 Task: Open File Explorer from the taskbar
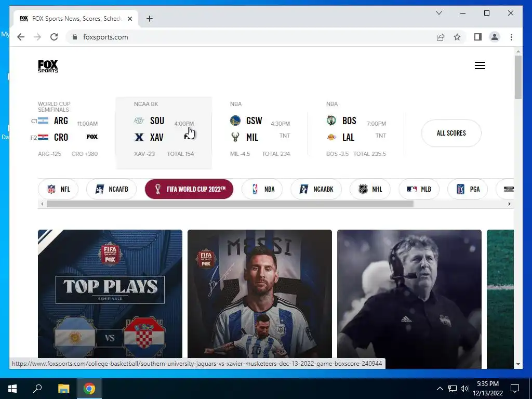pos(63,389)
